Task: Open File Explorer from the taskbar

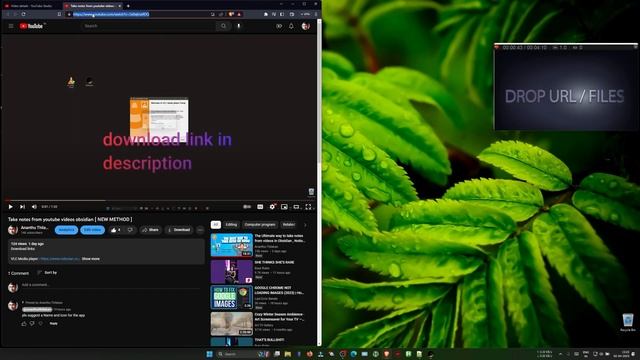Action: click(x=288, y=354)
